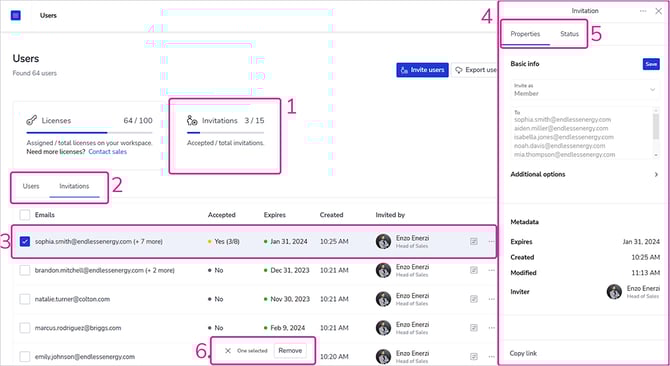The height and width of the screenshot is (366, 670).
Task: Select the Invitations tab
Action: click(74, 186)
